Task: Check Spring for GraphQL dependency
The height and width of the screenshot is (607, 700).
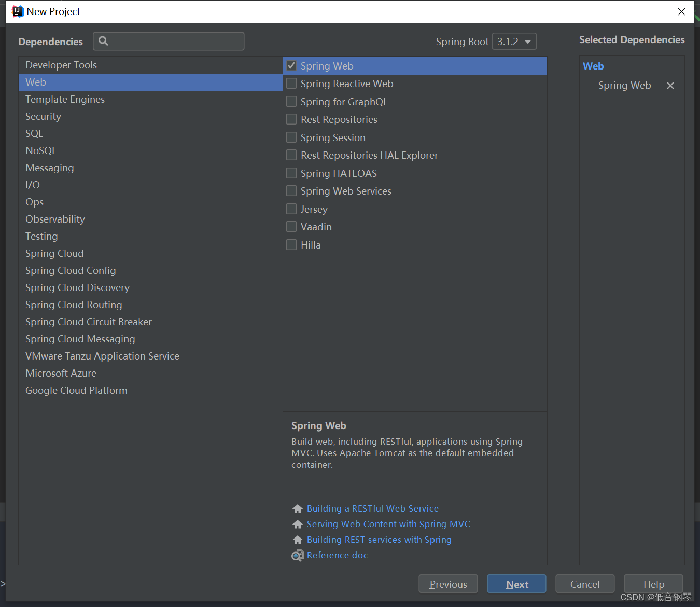Action: (291, 102)
